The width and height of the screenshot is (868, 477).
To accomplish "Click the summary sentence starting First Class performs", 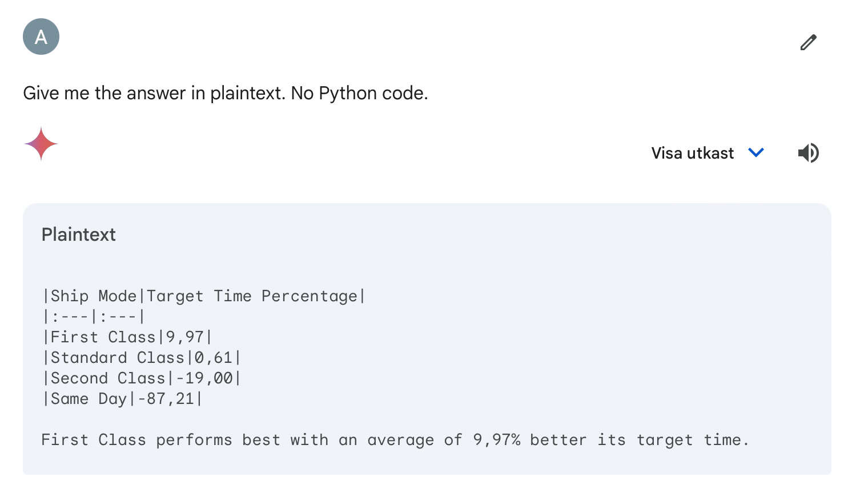I will [x=395, y=440].
